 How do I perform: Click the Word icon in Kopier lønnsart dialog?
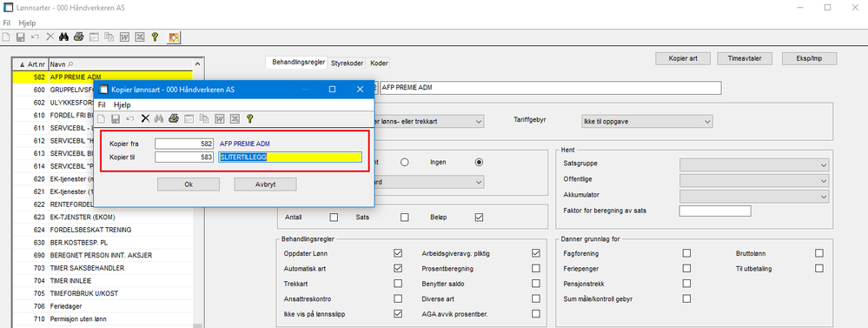pyautogui.click(x=219, y=118)
